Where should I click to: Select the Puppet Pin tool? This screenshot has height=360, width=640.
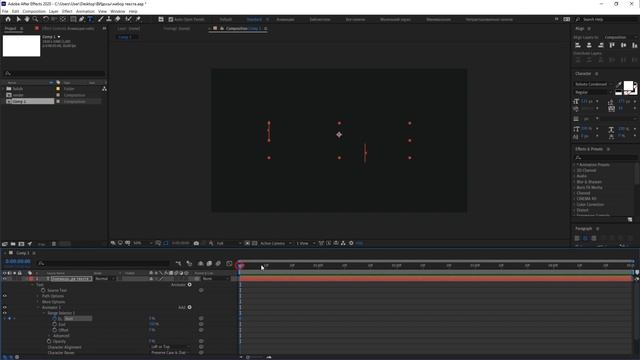tap(138, 19)
